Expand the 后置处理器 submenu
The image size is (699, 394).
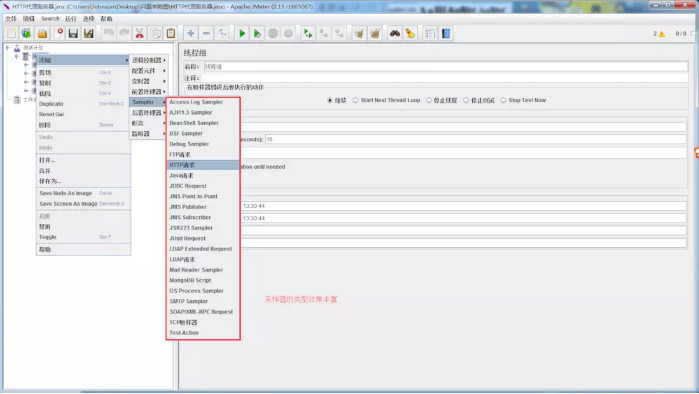click(x=148, y=113)
